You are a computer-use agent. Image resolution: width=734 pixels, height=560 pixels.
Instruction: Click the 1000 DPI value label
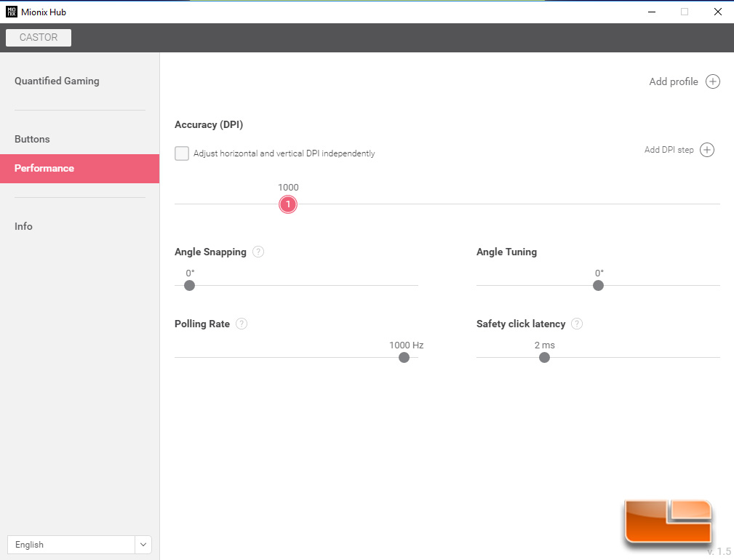[x=288, y=187]
